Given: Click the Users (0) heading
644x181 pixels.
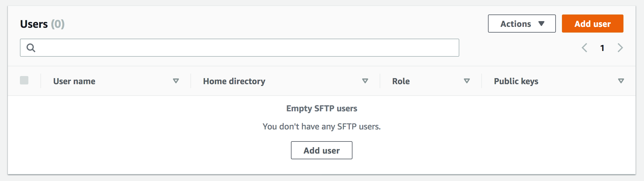Looking at the screenshot, I should [42, 24].
